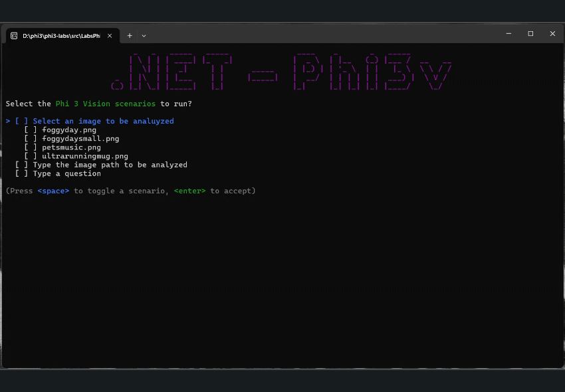Image resolution: width=565 pixels, height=392 pixels.
Task: Open a new terminal tab with the plus button
Action: coord(129,35)
